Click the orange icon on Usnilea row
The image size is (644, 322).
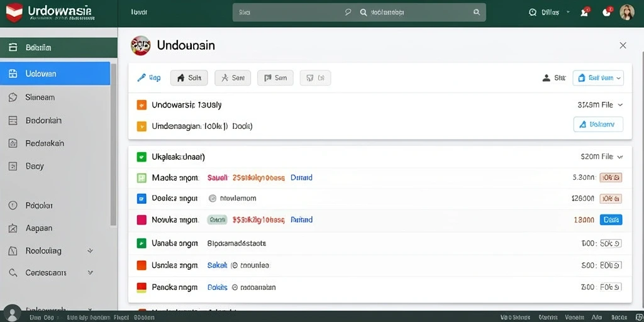(142, 265)
